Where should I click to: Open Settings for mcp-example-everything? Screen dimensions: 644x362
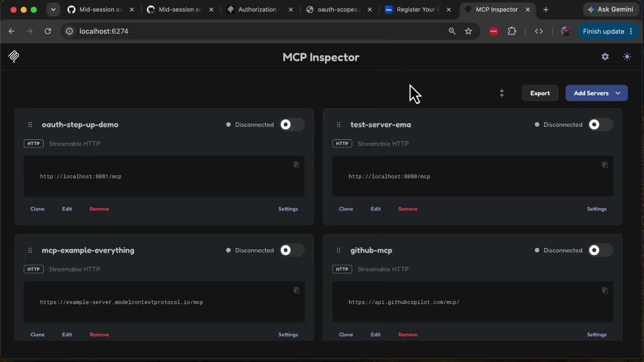288,334
